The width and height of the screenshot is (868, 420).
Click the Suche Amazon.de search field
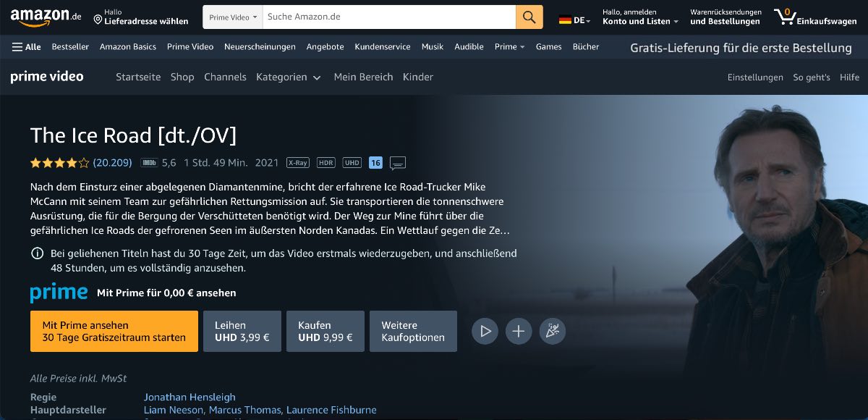(389, 17)
